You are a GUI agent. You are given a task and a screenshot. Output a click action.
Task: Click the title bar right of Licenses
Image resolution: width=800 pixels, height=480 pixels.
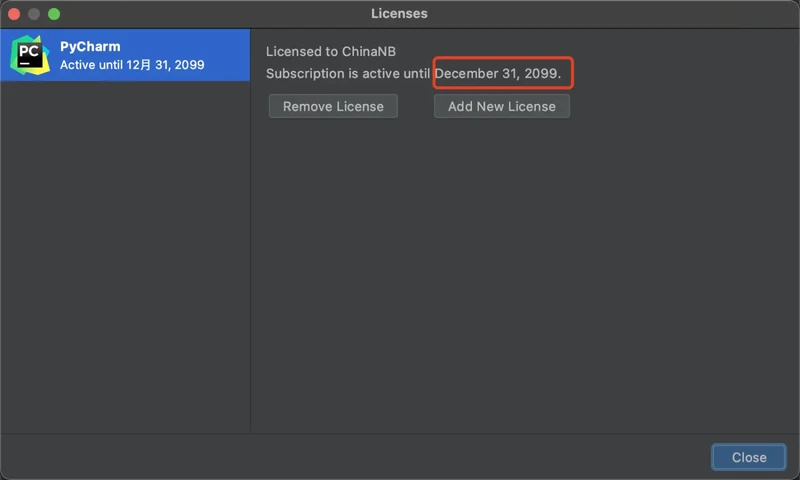coord(612,14)
